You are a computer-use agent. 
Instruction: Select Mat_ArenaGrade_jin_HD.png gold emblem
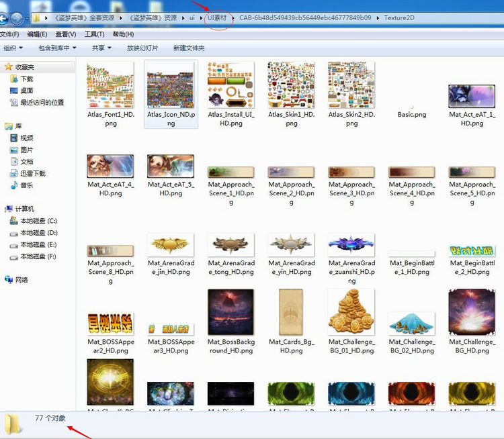(x=171, y=245)
